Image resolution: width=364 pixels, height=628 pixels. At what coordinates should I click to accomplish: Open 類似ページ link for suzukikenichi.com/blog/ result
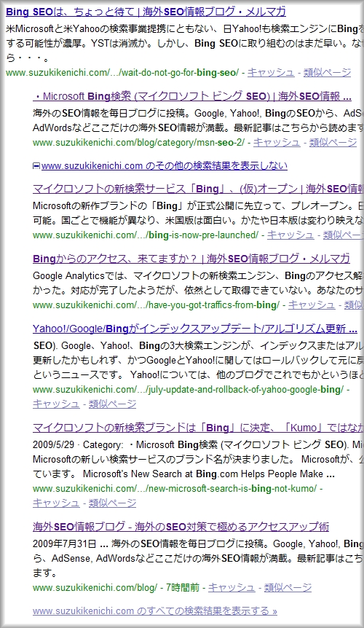288,587
